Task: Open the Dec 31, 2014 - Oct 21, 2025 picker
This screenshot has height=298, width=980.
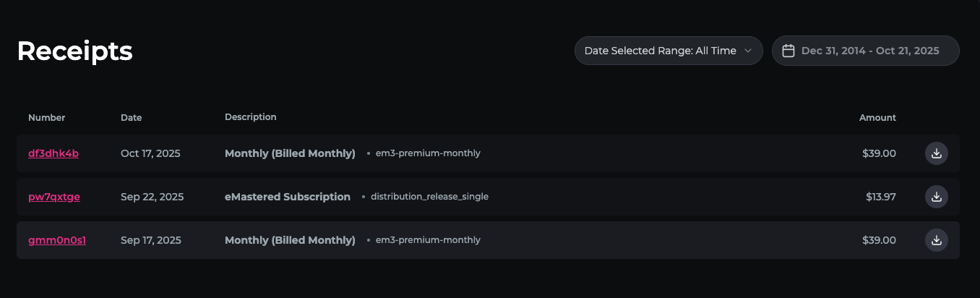Action: [x=869, y=51]
